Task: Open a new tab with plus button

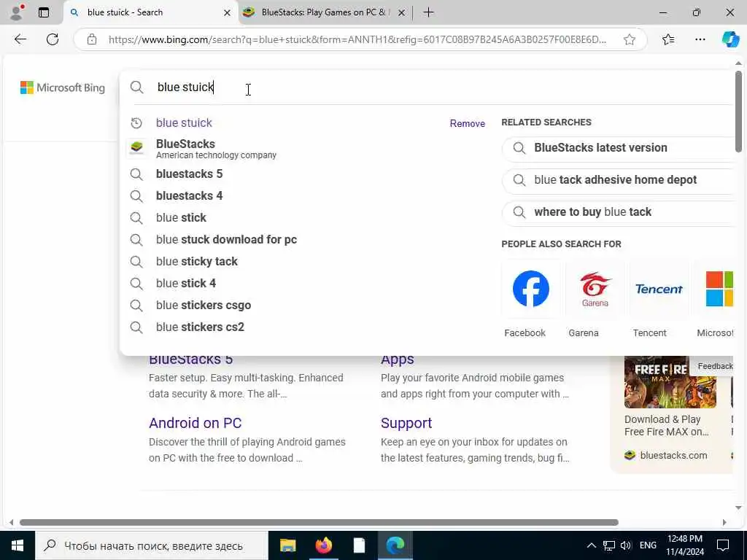Action: [x=428, y=12]
